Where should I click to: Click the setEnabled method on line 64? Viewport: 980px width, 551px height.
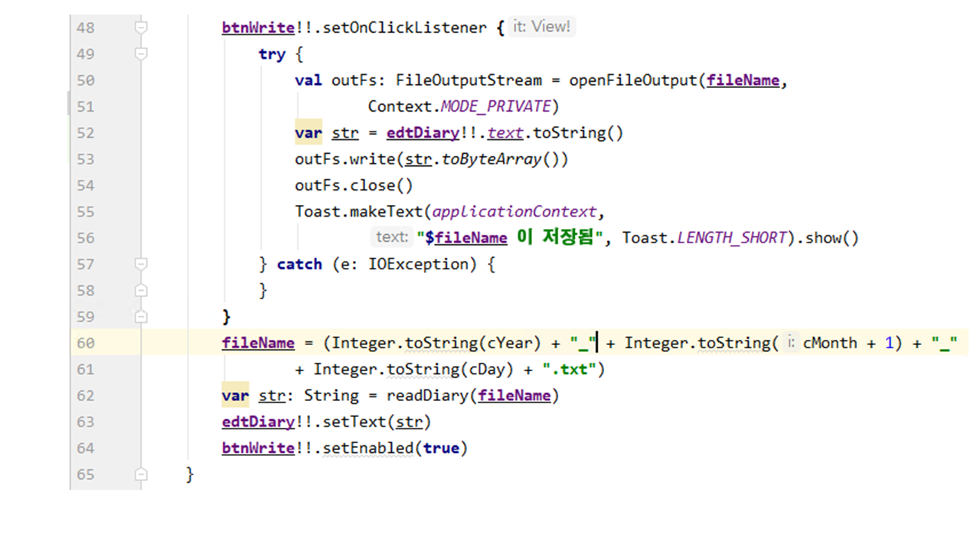367,448
